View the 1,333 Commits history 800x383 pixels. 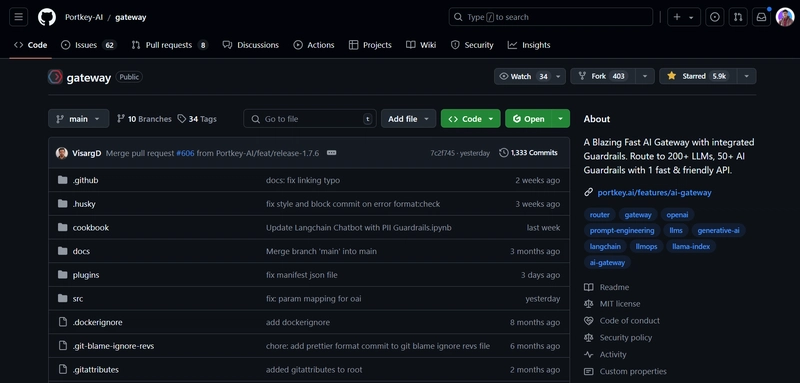pos(528,153)
